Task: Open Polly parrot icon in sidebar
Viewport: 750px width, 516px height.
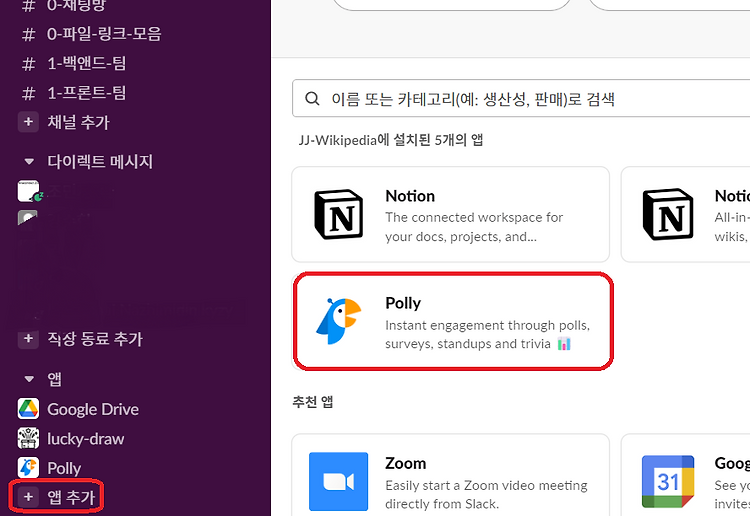Action: pyautogui.click(x=28, y=468)
